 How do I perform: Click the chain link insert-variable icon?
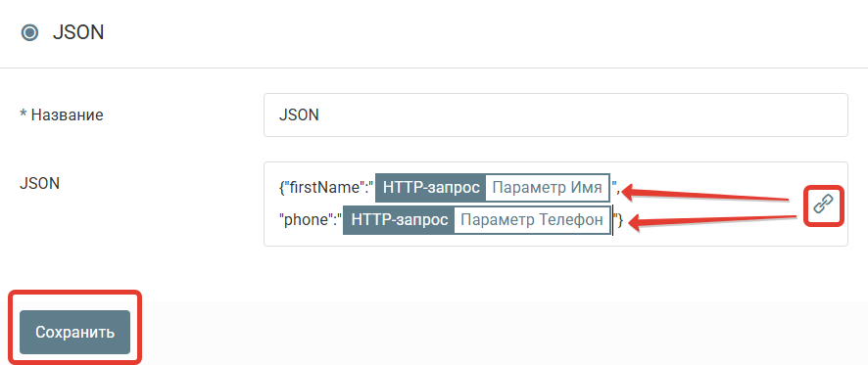click(x=823, y=205)
